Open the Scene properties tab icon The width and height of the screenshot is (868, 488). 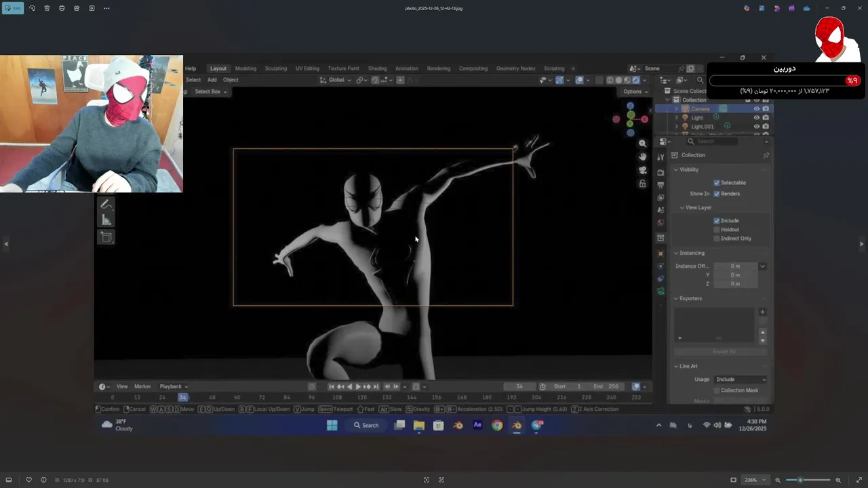660,210
